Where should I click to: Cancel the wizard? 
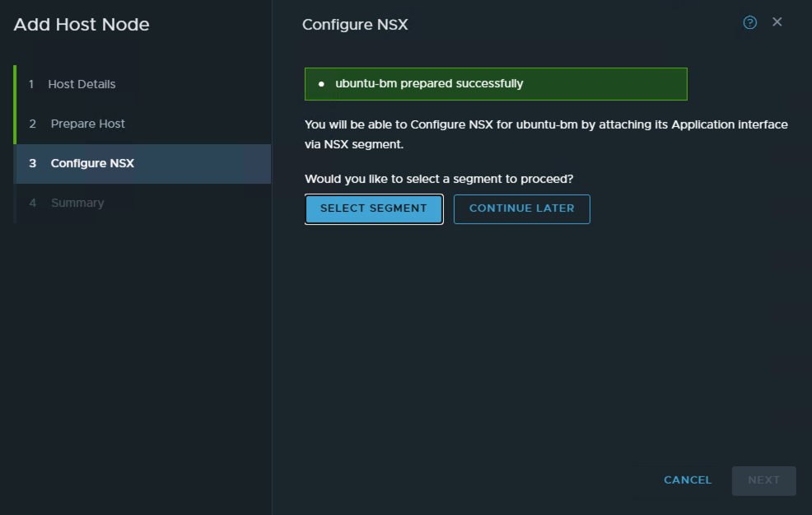(688, 480)
